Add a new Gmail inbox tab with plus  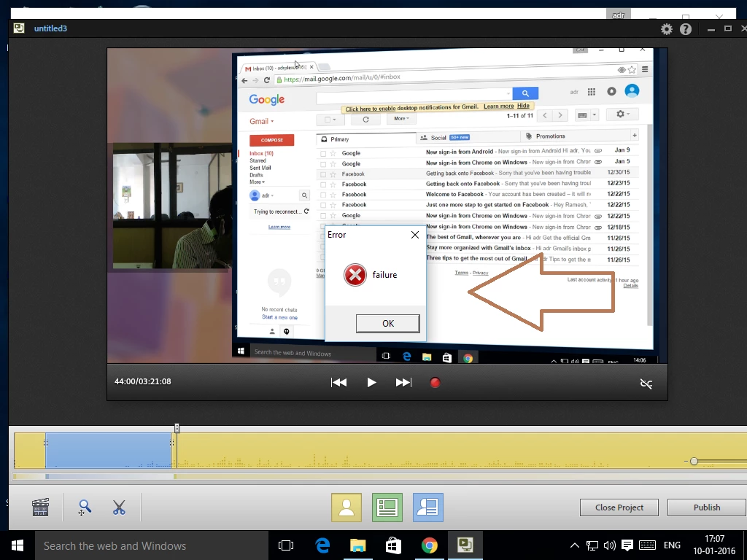tap(634, 135)
